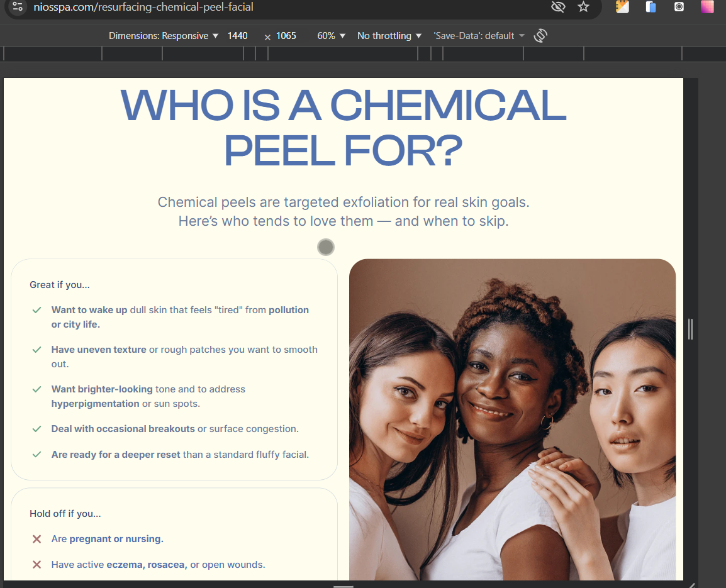This screenshot has height=588, width=726.
Task: Bookmark this page with the star icon
Action: click(x=583, y=7)
